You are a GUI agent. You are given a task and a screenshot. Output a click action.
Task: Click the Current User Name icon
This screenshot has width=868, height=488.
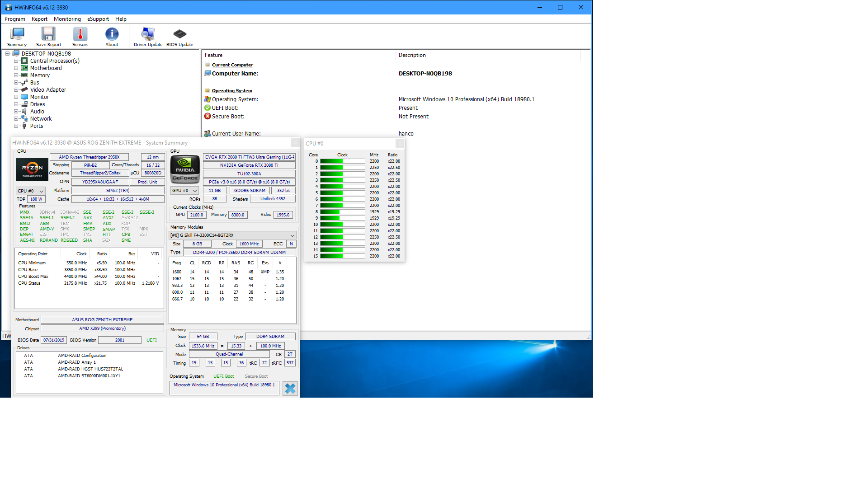208,133
